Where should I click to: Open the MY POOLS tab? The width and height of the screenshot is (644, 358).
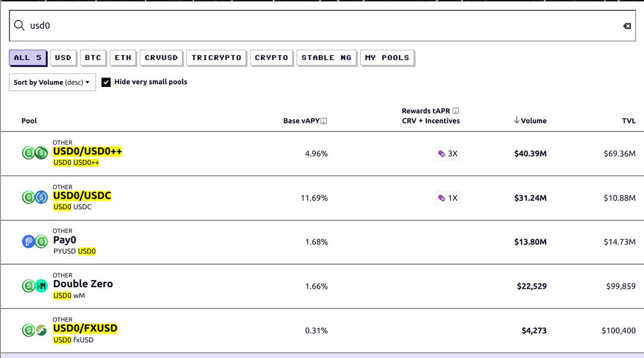tap(387, 57)
